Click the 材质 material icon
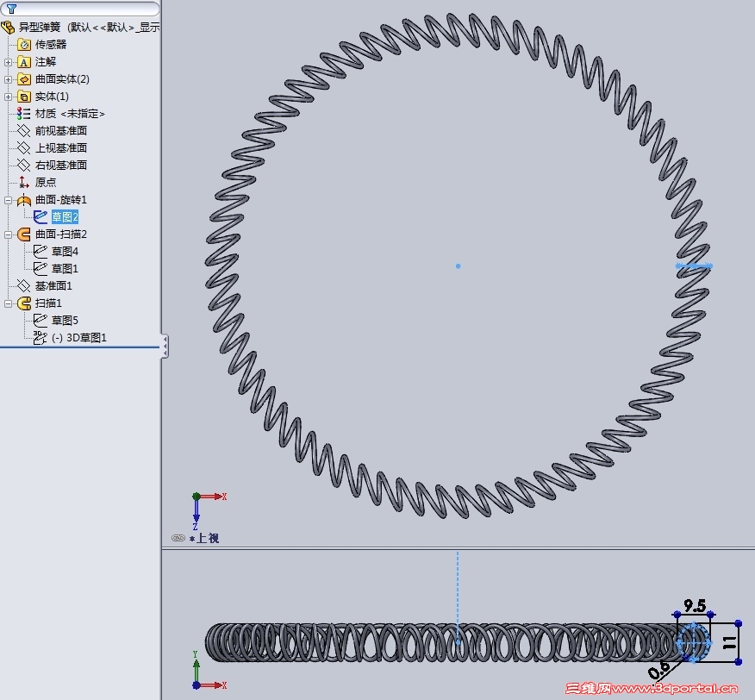This screenshot has height=700, width=755. coord(23,114)
